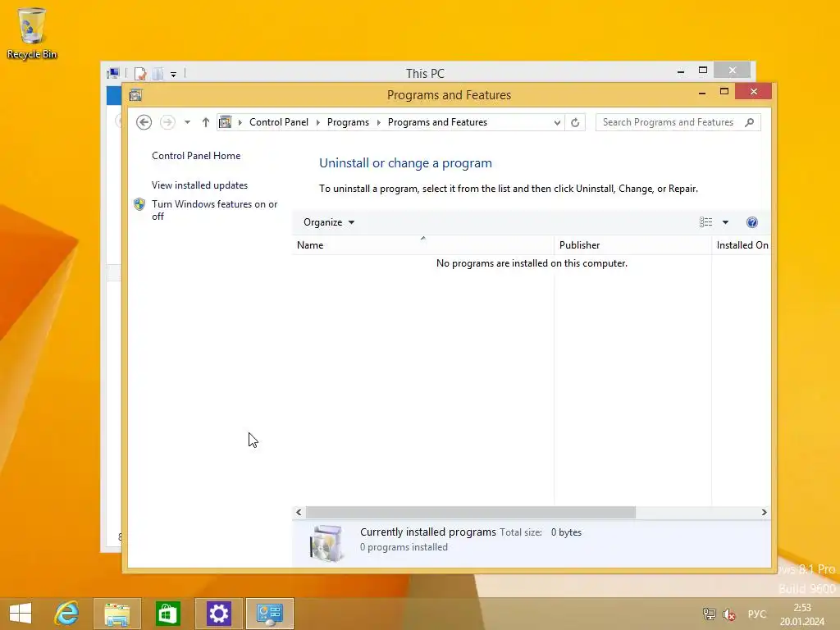Expand the chevron after Programs breadcrumb
This screenshot has height=630, width=840.
(378, 122)
